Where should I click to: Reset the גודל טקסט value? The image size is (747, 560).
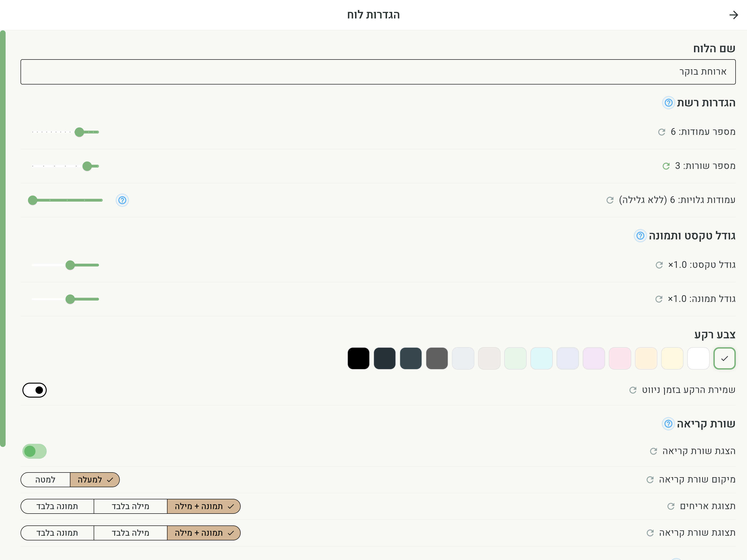click(659, 265)
